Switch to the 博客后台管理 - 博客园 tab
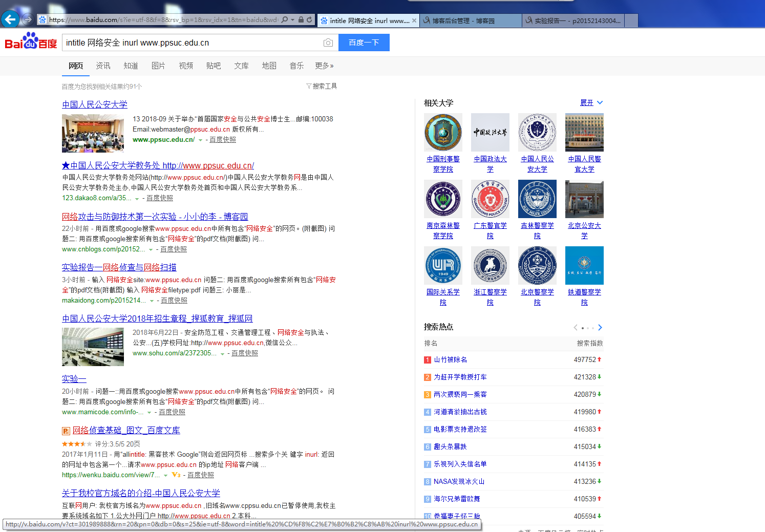Viewport: 765px width, 532px height. pos(471,20)
